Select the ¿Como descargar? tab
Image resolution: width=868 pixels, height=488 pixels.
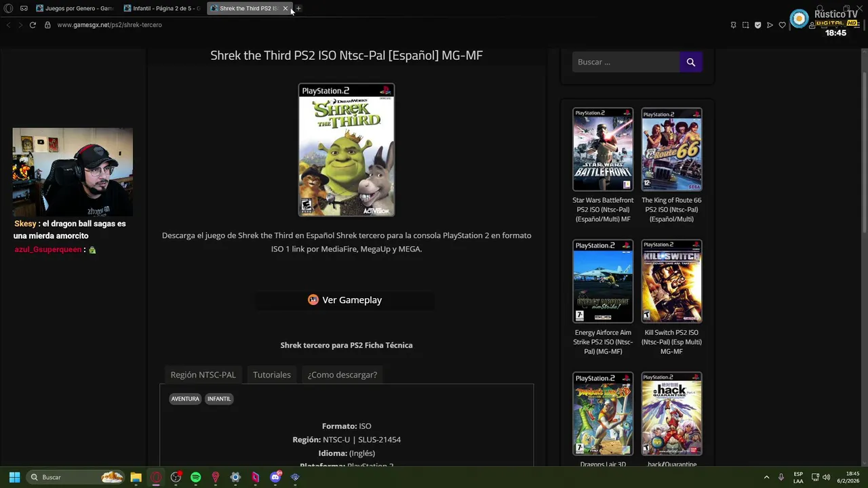pyautogui.click(x=342, y=375)
